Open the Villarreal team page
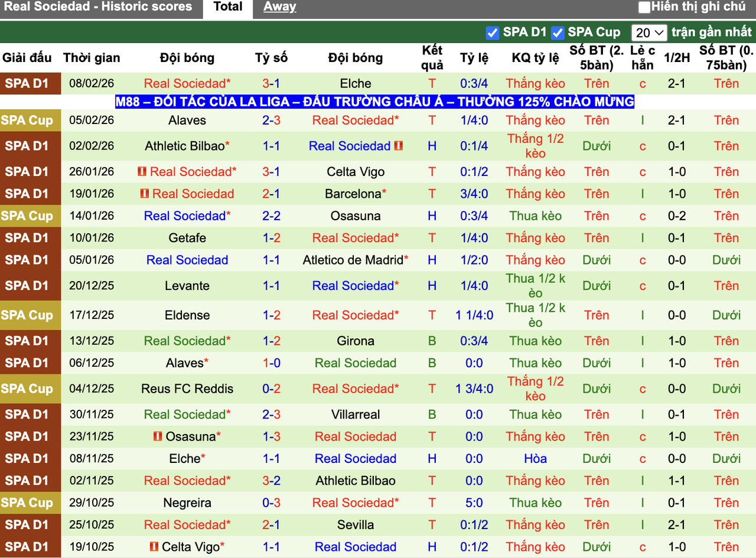Screen dimensions: 756x558 (x=355, y=415)
